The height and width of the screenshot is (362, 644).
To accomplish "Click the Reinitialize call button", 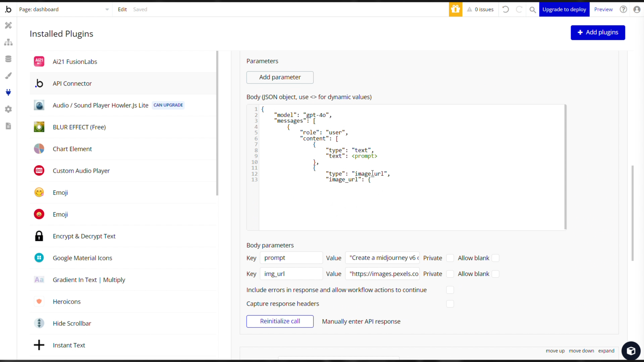I will (280, 321).
